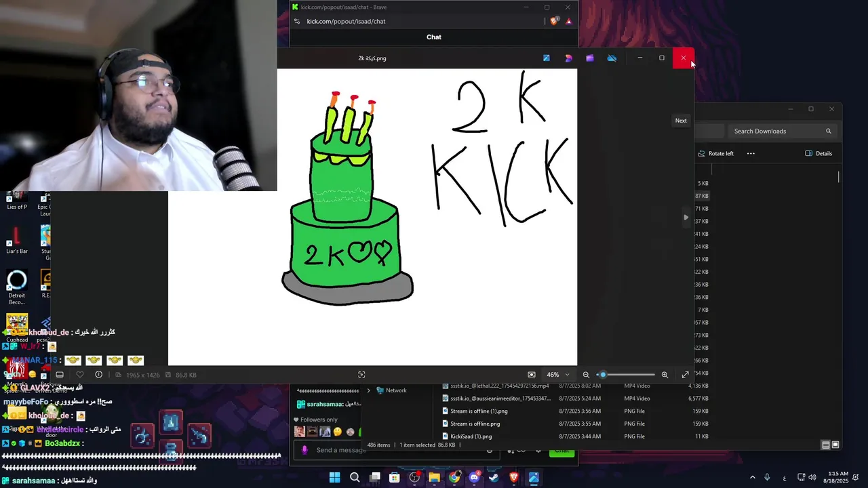
Task: Click the Designer icon in Photos title bar
Action: point(568,58)
